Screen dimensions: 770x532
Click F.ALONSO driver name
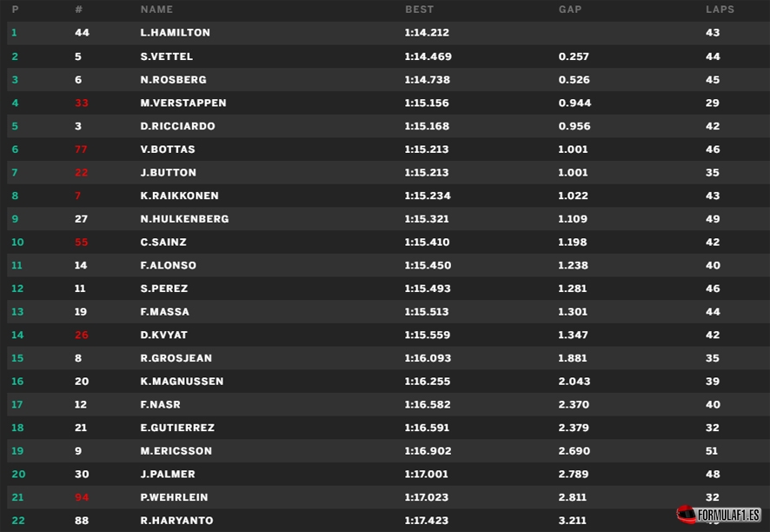169,265
